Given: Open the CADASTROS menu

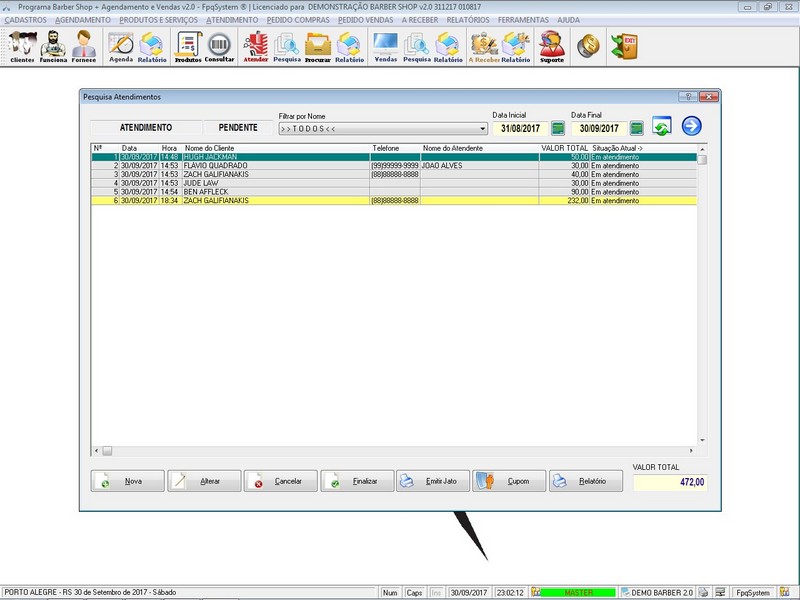Looking at the screenshot, I should (26, 20).
